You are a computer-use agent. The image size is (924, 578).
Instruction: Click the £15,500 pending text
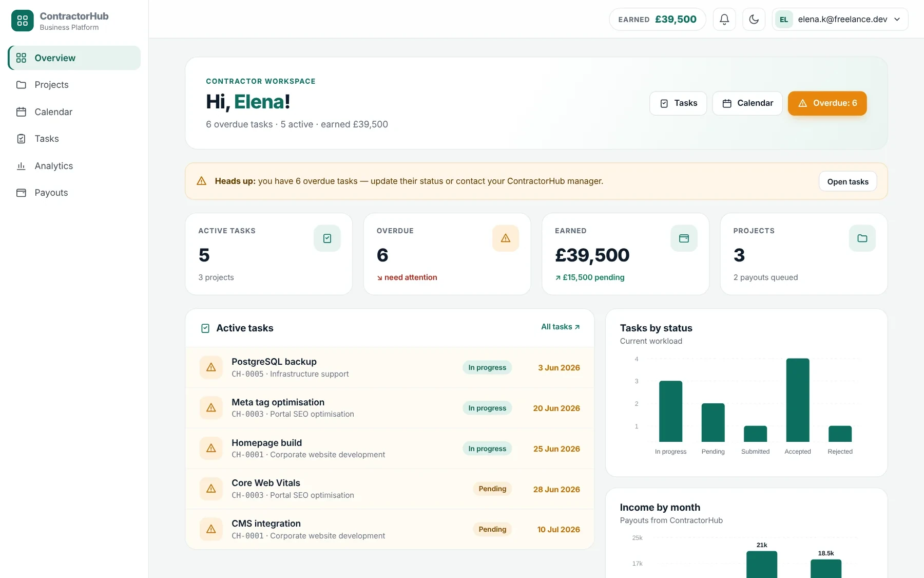(590, 277)
